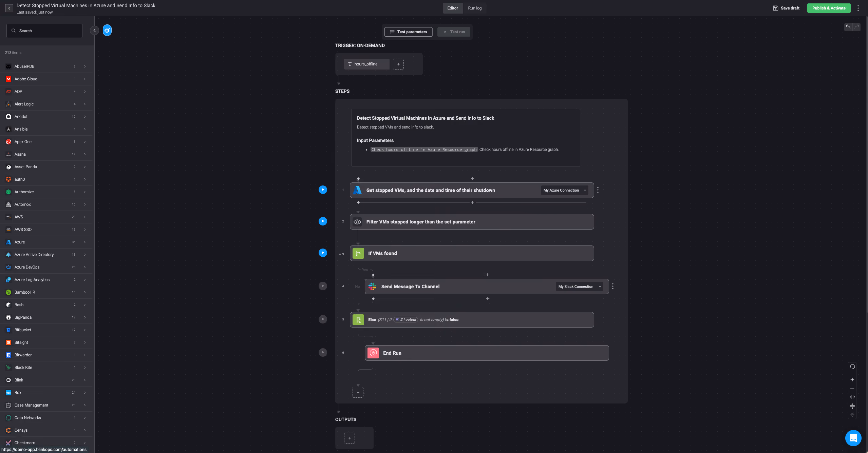The width and height of the screenshot is (868, 453).
Task: Insert a step below Send Message To Channel
Action: pos(487,299)
